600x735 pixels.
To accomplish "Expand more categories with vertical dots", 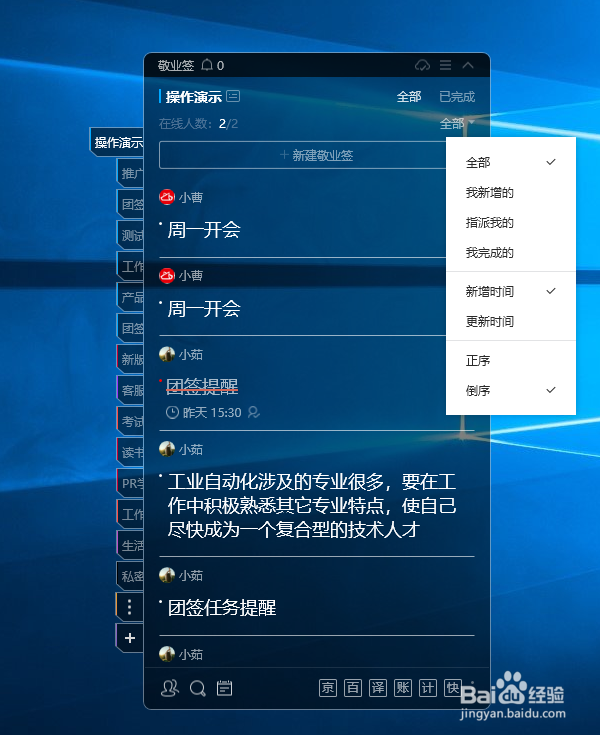I will pyautogui.click(x=130, y=607).
